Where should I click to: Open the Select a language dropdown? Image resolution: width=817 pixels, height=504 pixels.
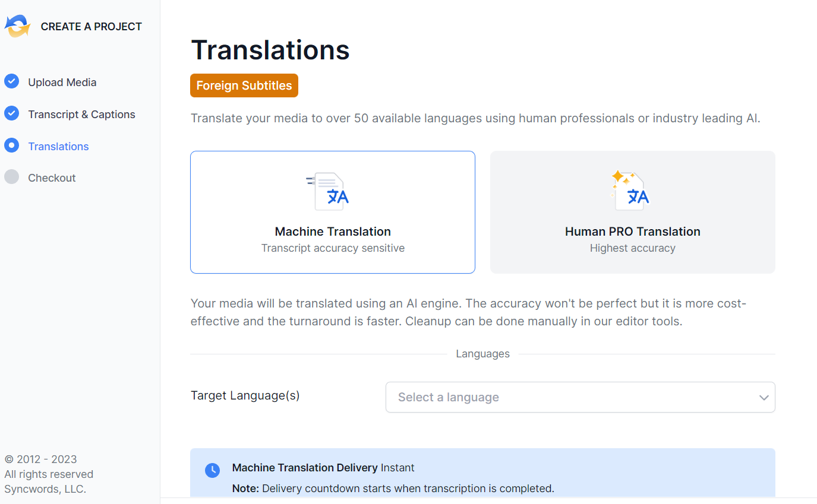581,397
